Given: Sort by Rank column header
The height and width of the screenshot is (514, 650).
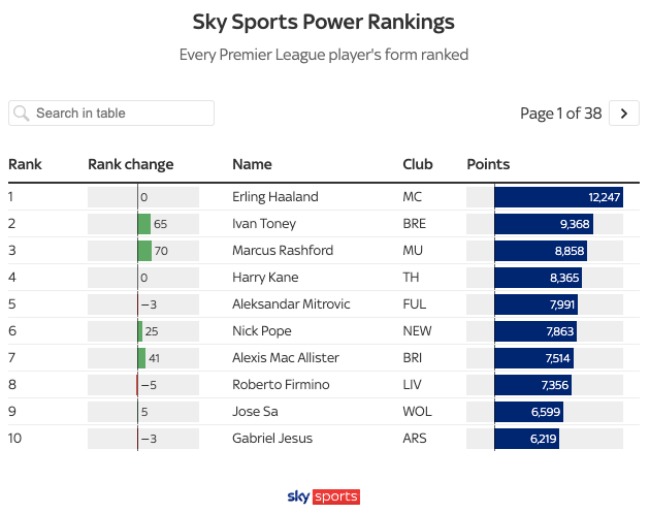Looking at the screenshot, I should [x=25, y=164].
